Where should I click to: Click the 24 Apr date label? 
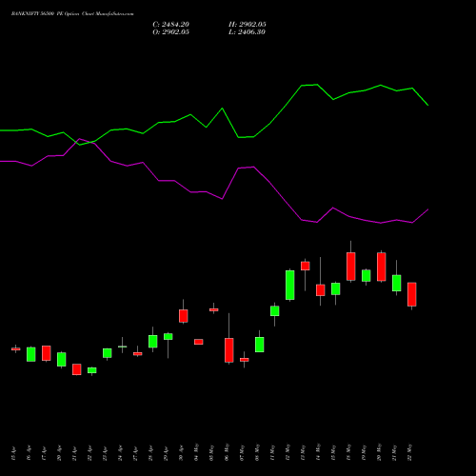120,453
